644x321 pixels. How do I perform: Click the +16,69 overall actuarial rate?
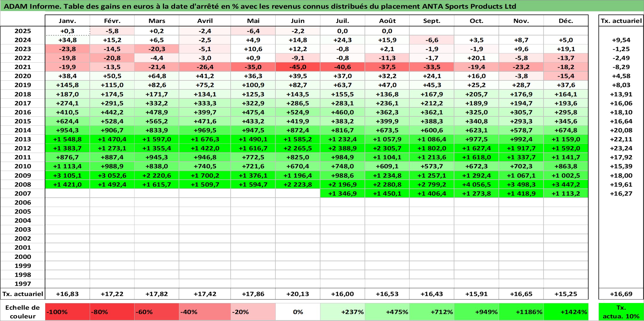tap(621, 294)
